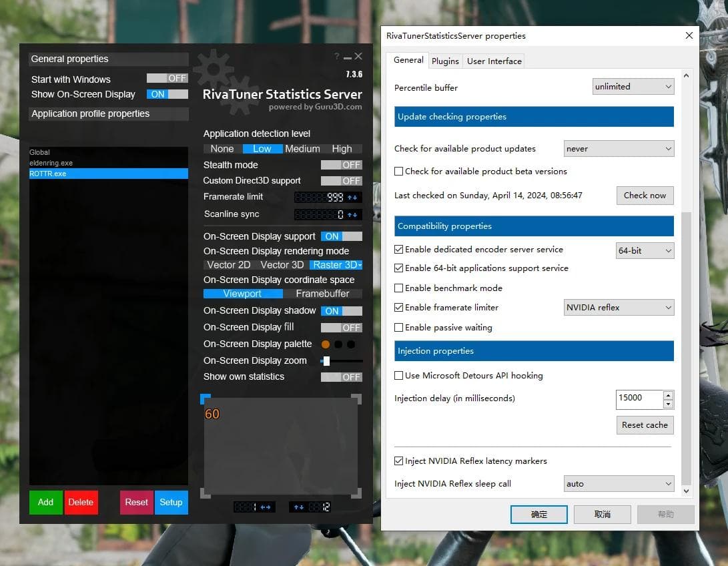Viewport: 728px width, 566px height.
Task: Increase Injection delay with up arrow
Action: 668,396
